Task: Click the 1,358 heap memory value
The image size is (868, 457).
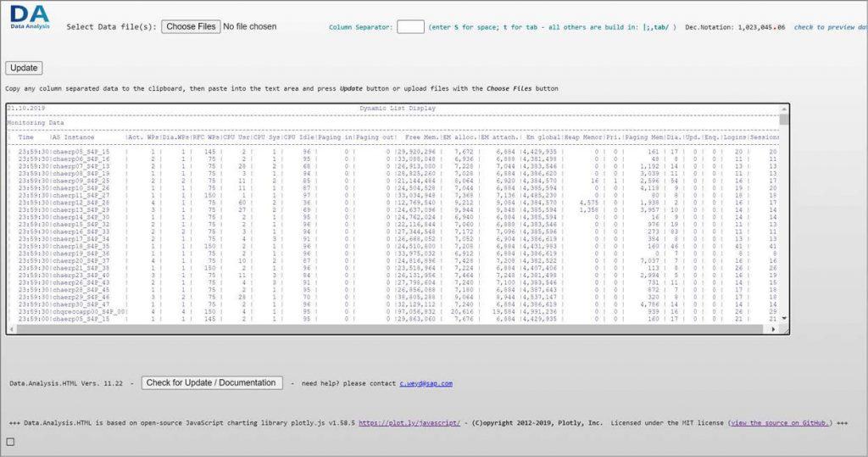Action: click(x=589, y=210)
